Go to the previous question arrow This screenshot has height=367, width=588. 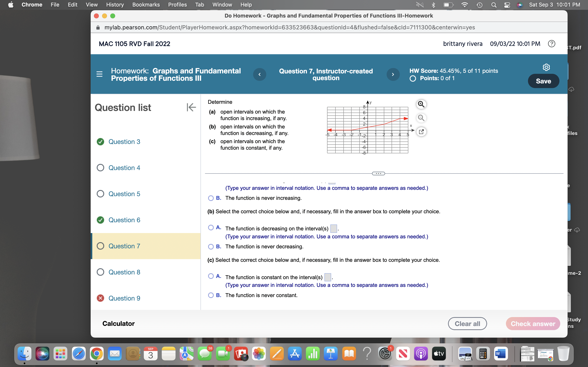pyautogui.click(x=259, y=74)
